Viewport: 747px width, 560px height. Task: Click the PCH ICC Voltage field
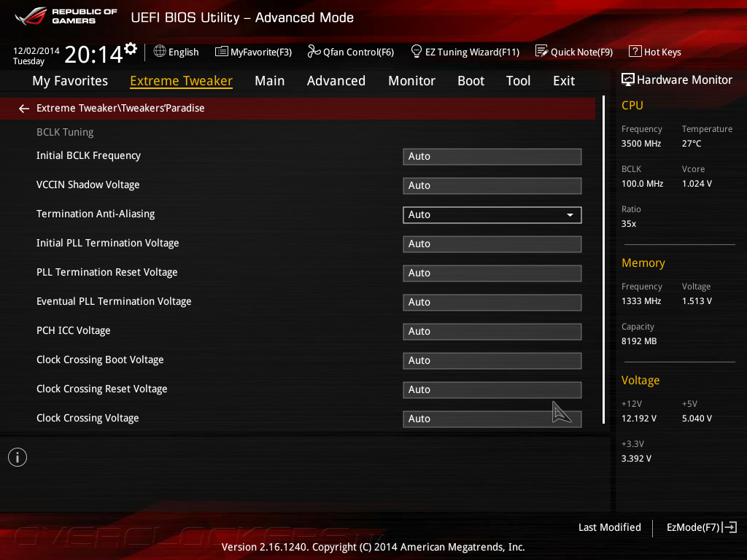coord(492,332)
